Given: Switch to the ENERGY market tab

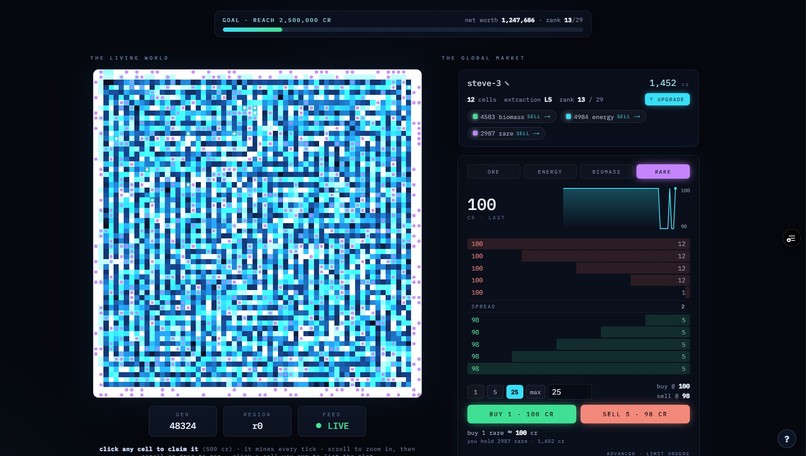Looking at the screenshot, I should (x=550, y=172).
